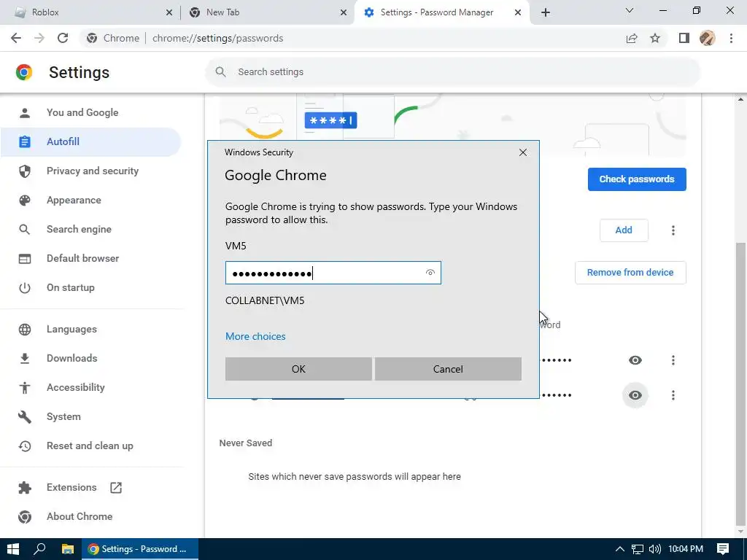747x560 pixels.
Task: Open System settings
Action: (x=90, y=416)
